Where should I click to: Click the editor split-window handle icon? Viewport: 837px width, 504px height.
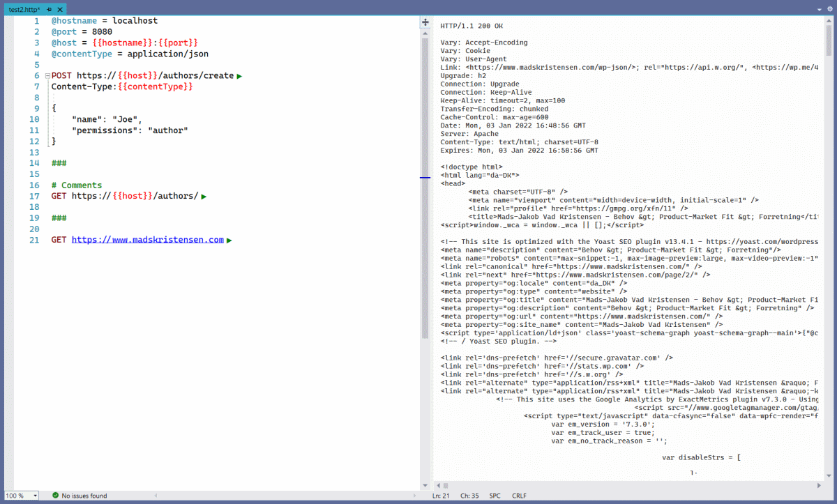point(425,22)
